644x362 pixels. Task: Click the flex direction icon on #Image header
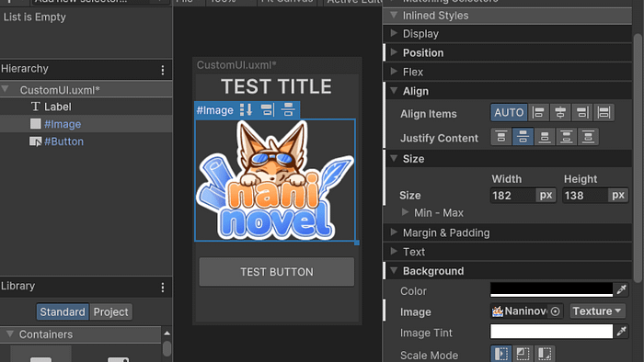point(246,110)
